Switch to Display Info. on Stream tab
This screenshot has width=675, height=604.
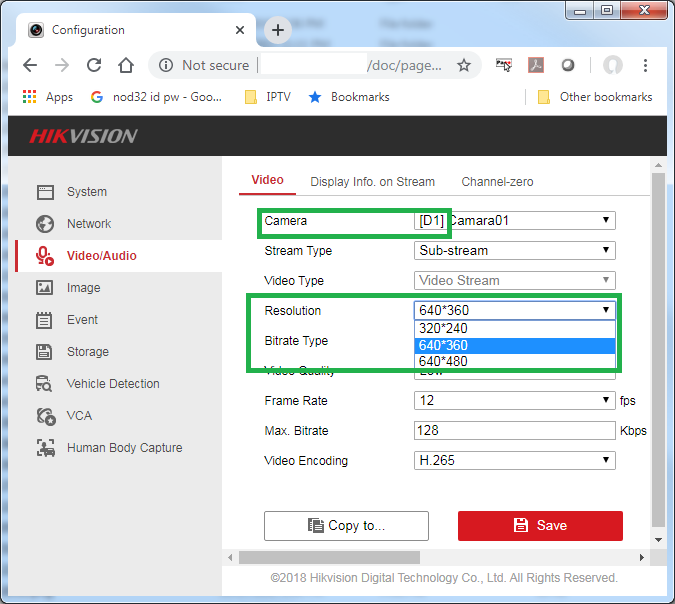coord(372,182)
